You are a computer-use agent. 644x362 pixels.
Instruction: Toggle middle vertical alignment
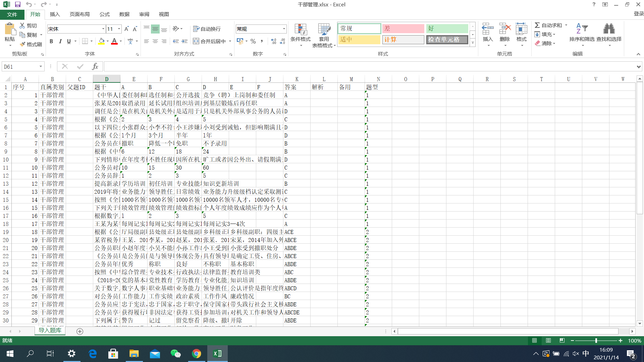coord(155,29)
